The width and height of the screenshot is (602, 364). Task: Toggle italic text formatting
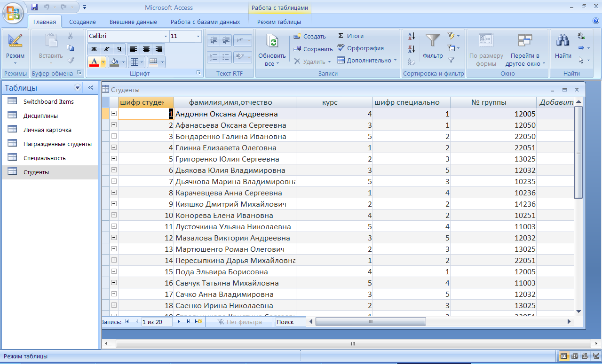pos(106,49)
